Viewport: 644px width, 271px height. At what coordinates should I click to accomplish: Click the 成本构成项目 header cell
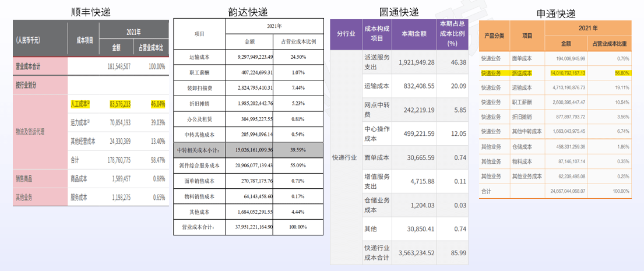(377, 34)
